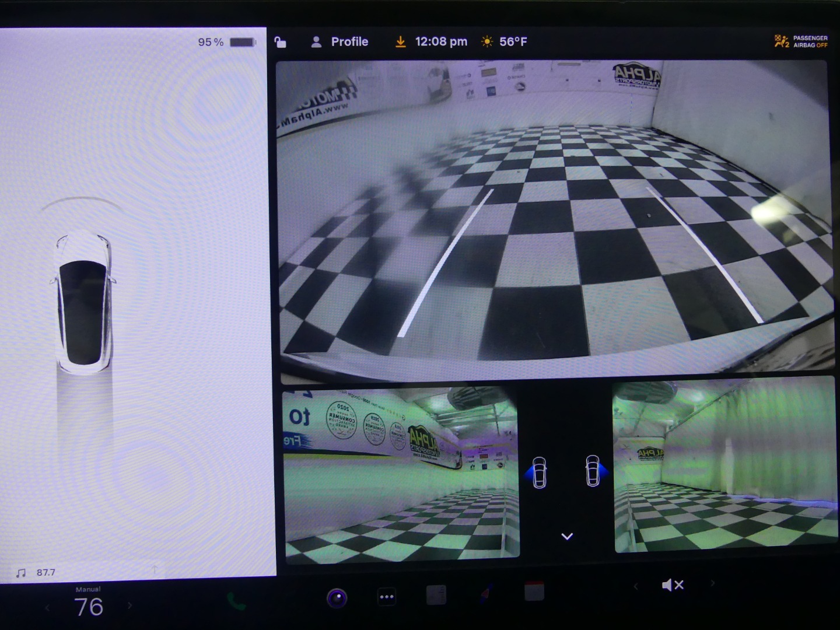Toggle the left side repeater camera view

coord(538,472)
